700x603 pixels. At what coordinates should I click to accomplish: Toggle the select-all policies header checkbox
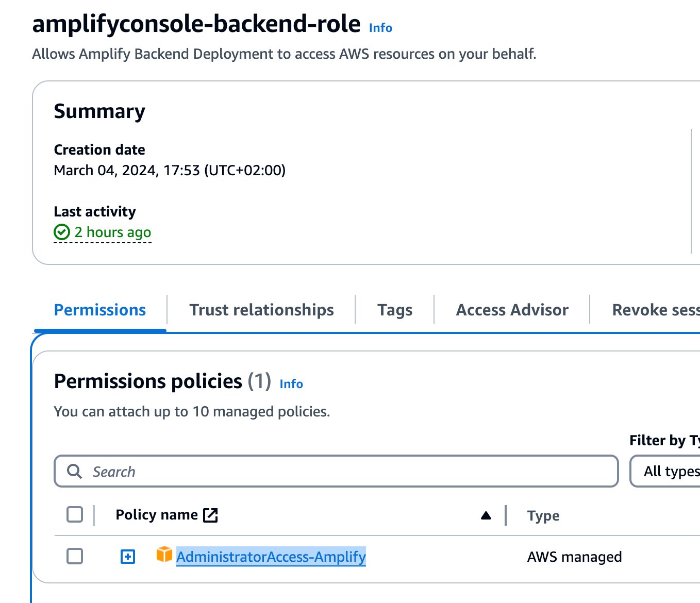75,514
